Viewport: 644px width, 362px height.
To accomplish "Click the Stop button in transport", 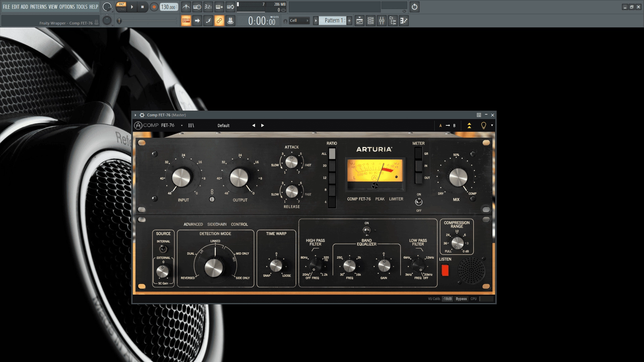I will point(143,7).
